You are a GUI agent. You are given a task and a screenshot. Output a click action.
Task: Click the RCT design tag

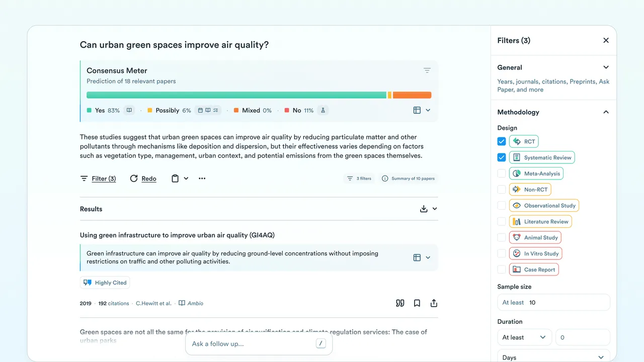pyautogui.click(x=524, y=141)
